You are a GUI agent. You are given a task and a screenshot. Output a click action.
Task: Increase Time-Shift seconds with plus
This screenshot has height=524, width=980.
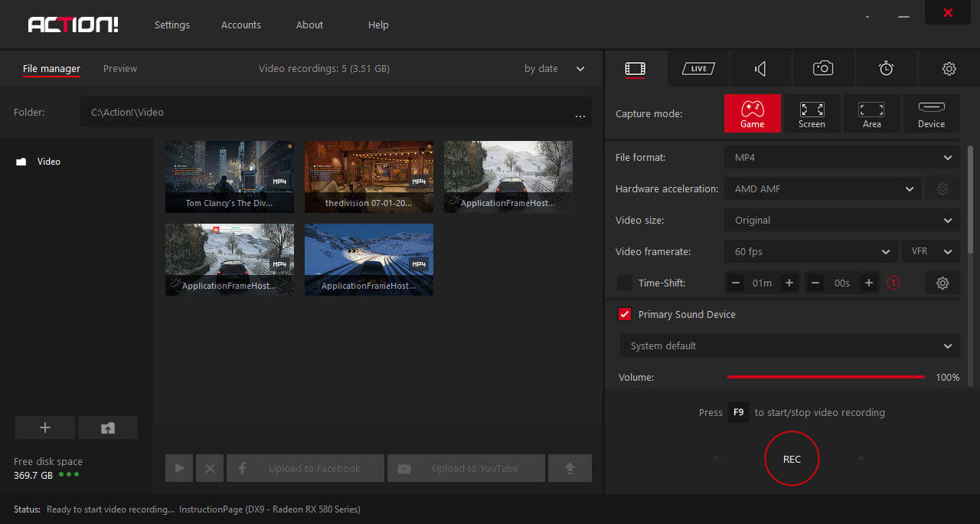coord(868,283)
